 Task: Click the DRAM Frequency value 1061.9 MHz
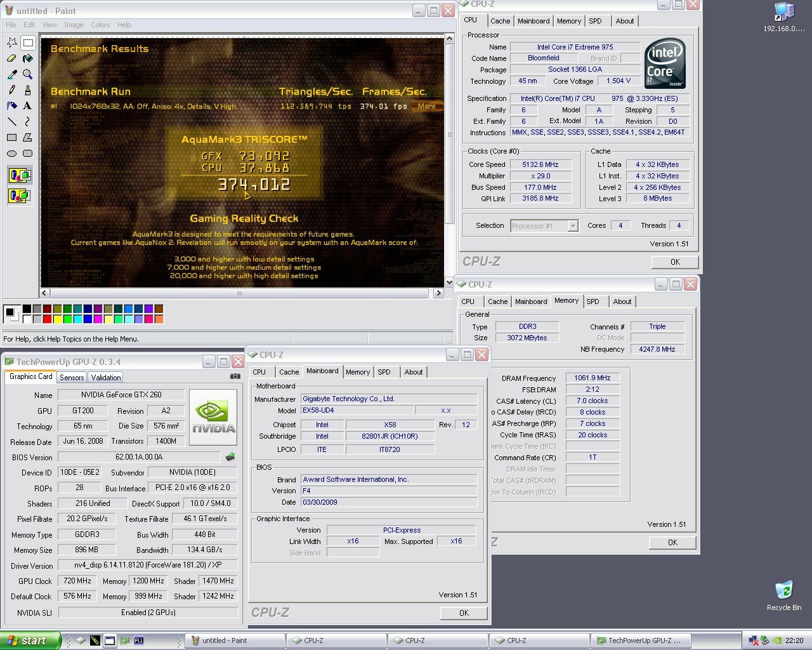click(x=593, y=378)
